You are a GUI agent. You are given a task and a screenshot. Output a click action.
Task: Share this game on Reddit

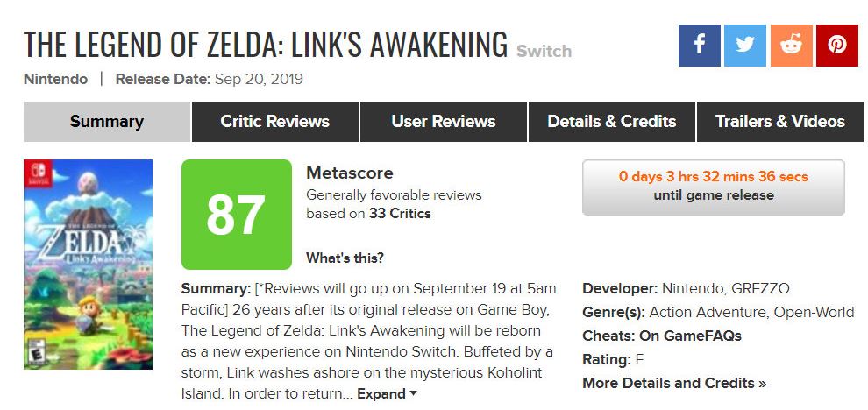tap(791, 46)
